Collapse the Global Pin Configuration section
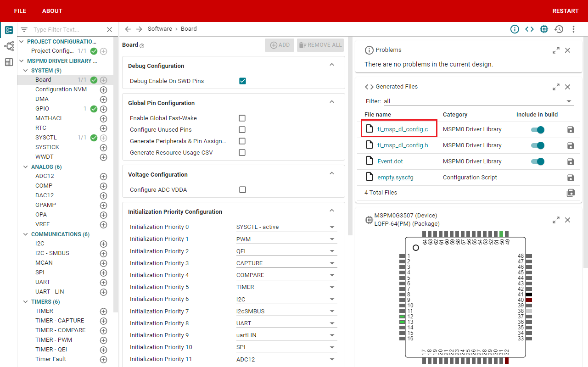588x367 pixels. click(332, 102)
